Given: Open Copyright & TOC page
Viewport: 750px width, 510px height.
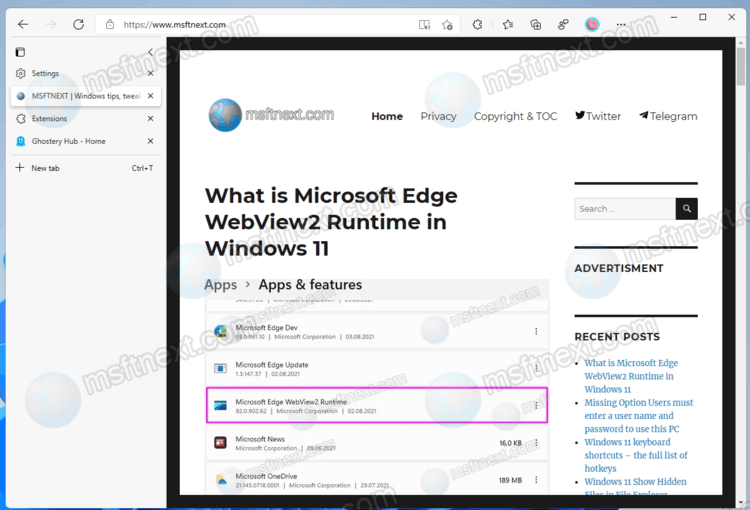Looking at the screenshot, I should point(515,116).
